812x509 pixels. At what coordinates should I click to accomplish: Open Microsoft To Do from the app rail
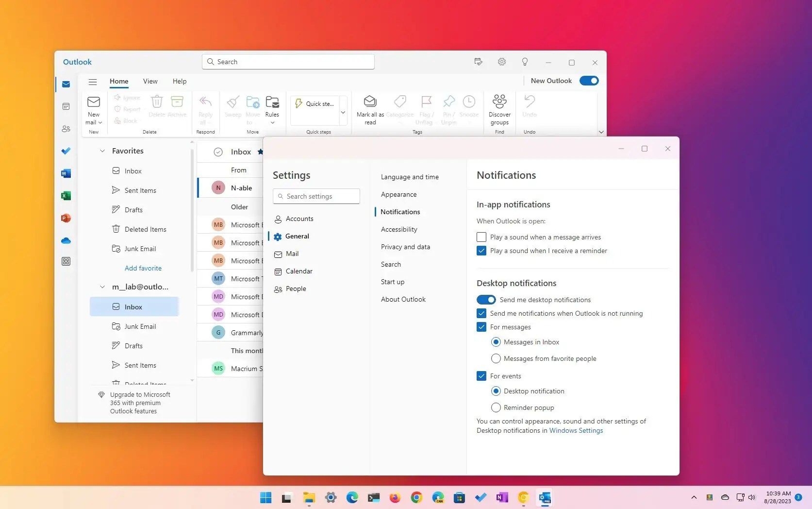click(66, 151)
